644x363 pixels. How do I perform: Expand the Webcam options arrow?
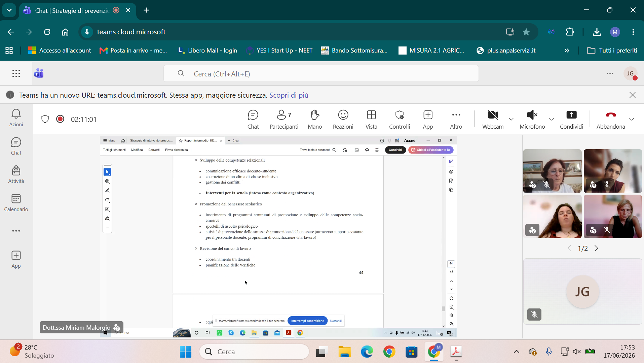[x=511, y=119]
